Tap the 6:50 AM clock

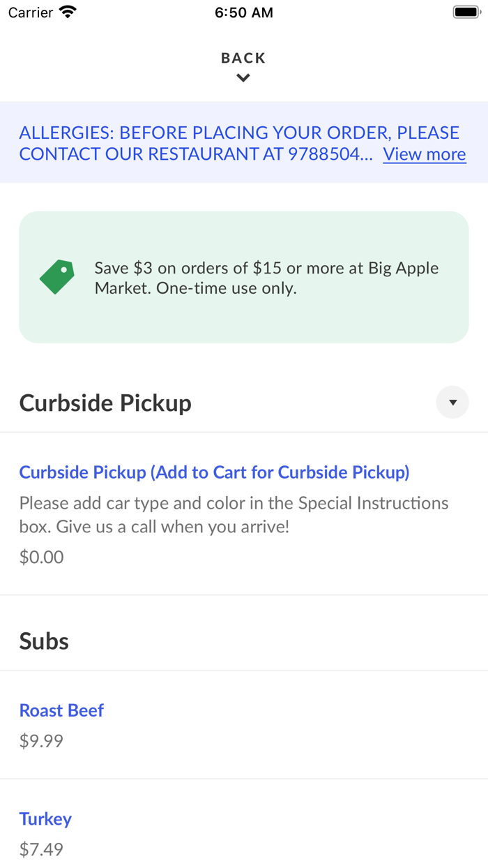pyautogui.click(x=243, y=13)
